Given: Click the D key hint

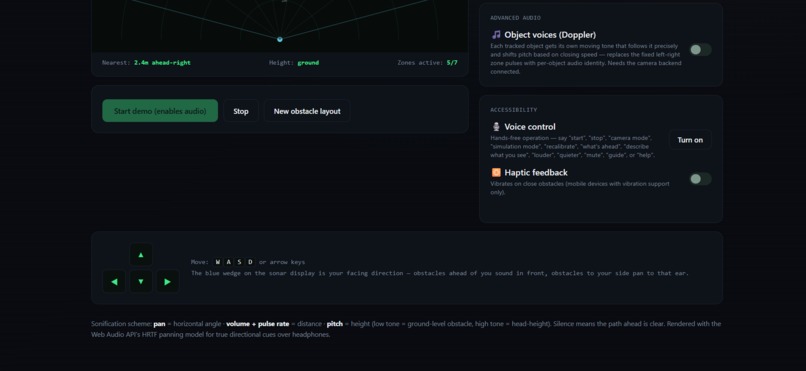Looking at the screenshot, I should (250, 262).
